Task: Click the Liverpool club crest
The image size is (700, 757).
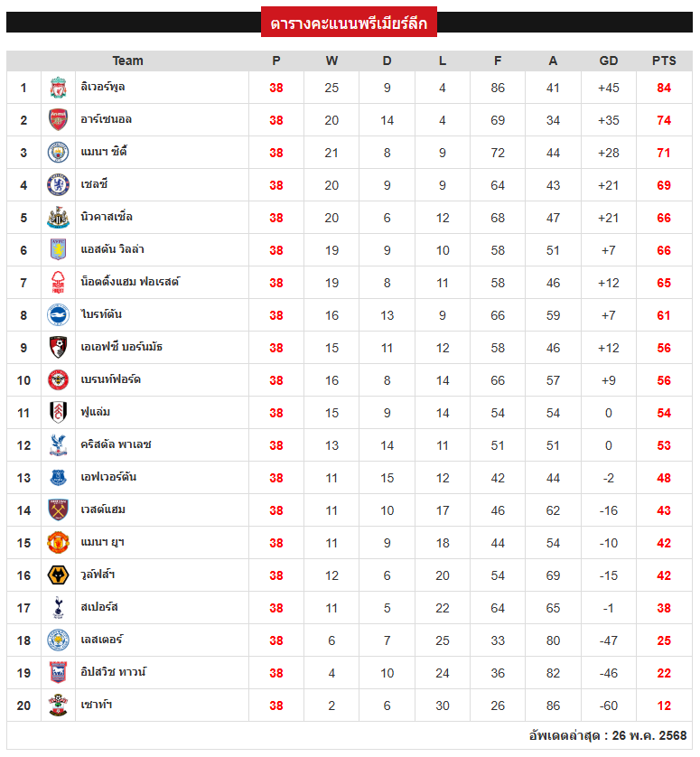Action: [x=58, y=88]
